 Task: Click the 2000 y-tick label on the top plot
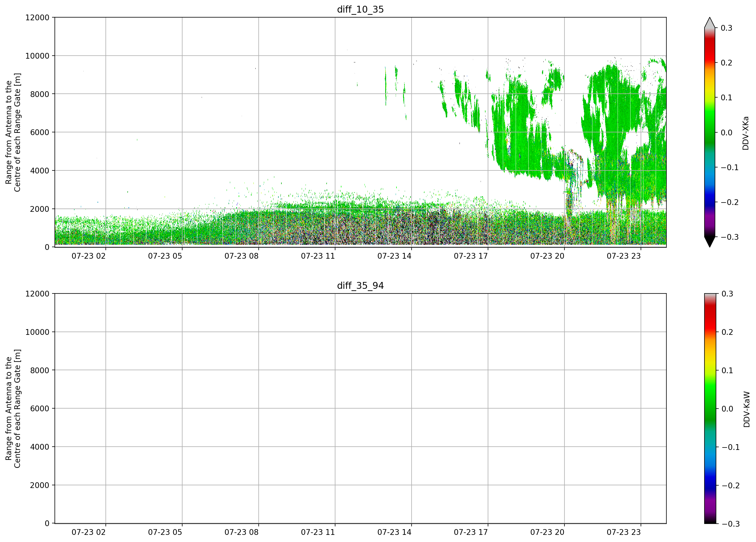tap(40, 209)
